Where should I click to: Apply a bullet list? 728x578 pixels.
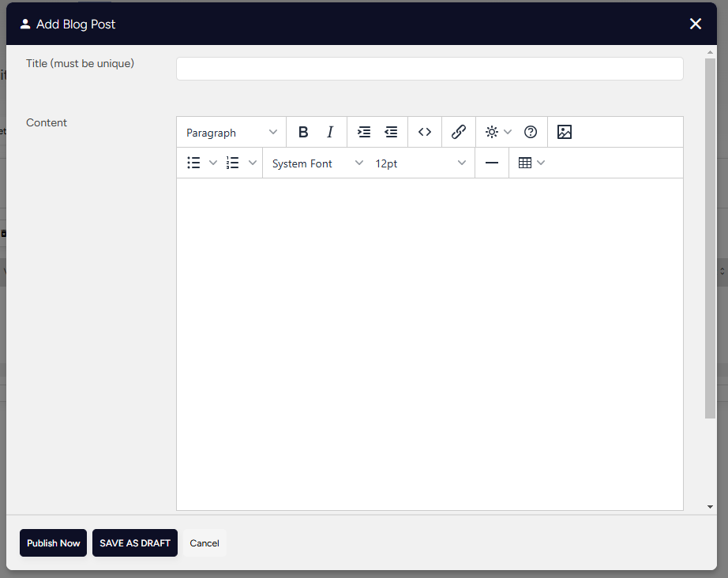pyautogui.click(x=193, y=163)
